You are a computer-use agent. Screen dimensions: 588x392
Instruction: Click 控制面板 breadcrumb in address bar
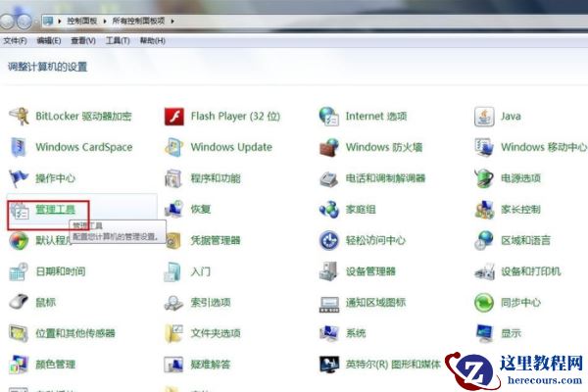pos(82,21)
